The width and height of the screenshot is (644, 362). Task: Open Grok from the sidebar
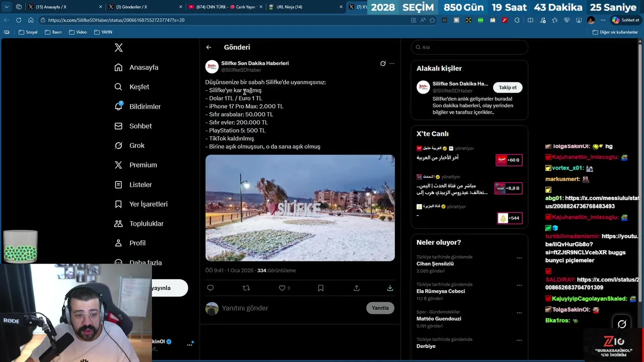(129, 145)
